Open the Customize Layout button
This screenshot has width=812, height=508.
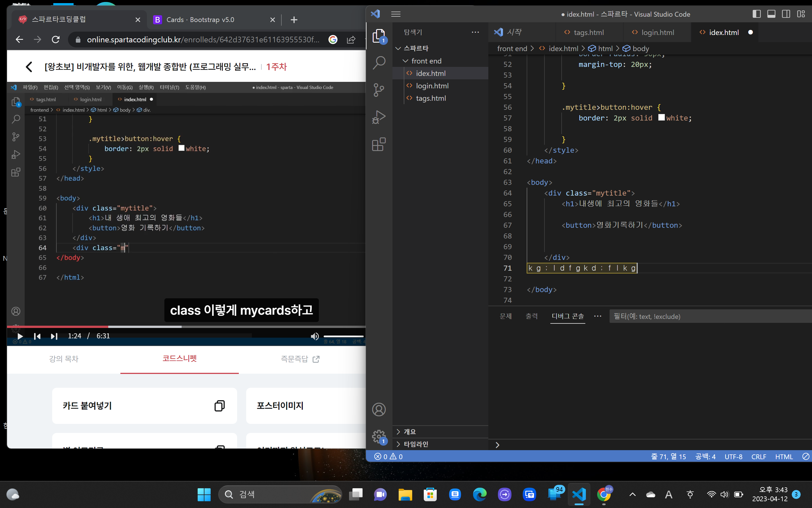801,14
